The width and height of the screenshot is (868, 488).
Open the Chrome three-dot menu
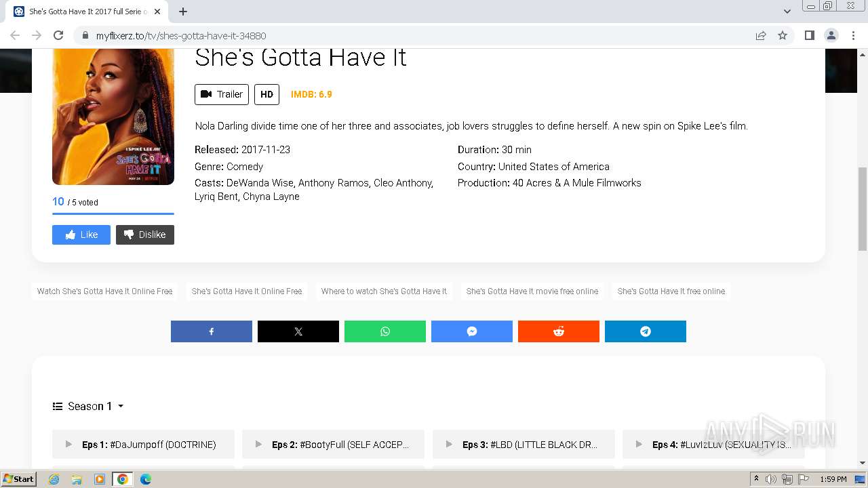852,35
